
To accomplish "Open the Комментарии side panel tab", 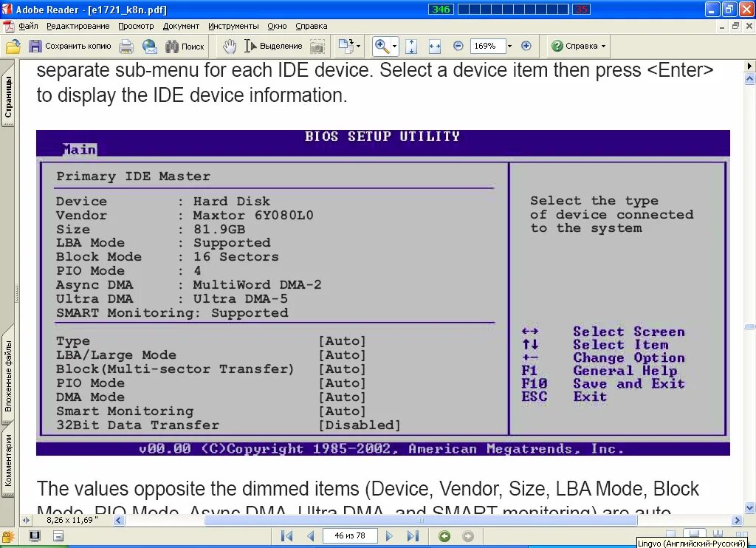I will coord(8,461).
